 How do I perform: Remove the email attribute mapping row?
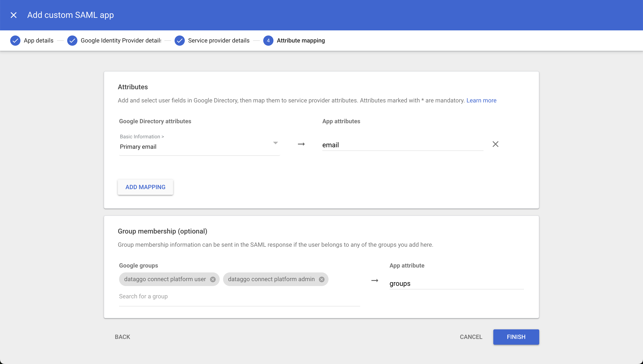[496, 144]
